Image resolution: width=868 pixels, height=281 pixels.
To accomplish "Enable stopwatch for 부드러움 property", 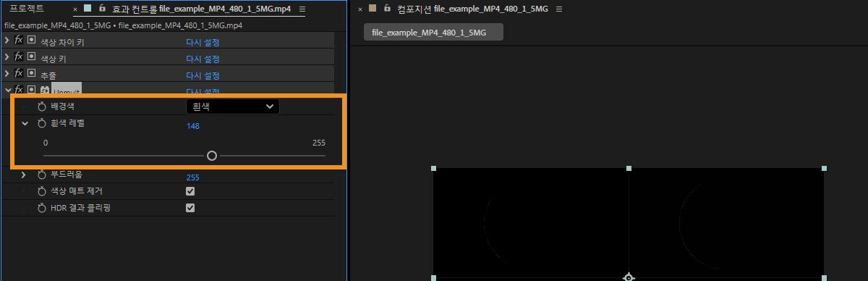I will (x=42, y=175).
